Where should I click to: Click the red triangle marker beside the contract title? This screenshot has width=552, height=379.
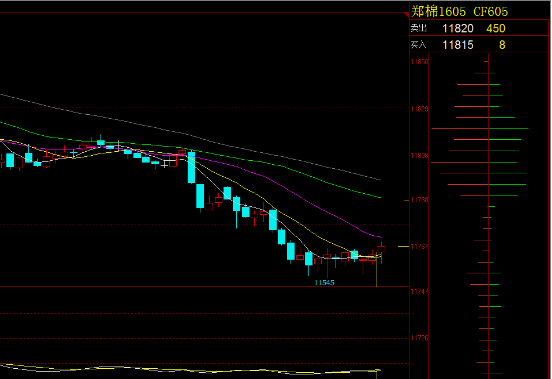(407, 15)
